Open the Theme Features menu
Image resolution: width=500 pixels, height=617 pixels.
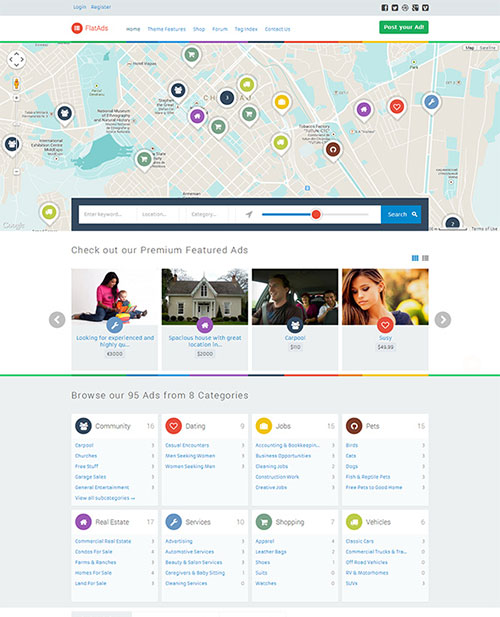[x=166, y=29]
